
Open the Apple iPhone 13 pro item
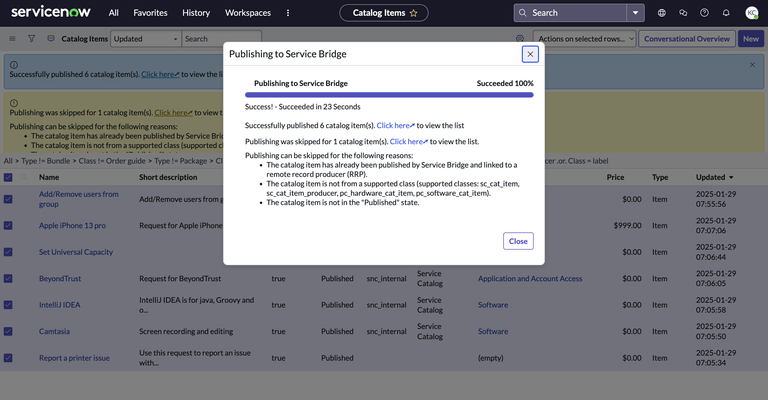(x=72, y=226)
